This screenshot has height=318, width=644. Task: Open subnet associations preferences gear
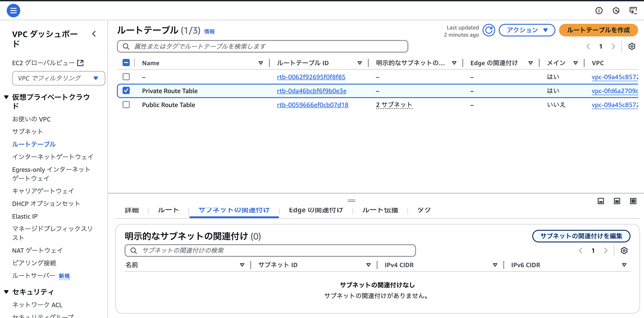tap(624, 251)
